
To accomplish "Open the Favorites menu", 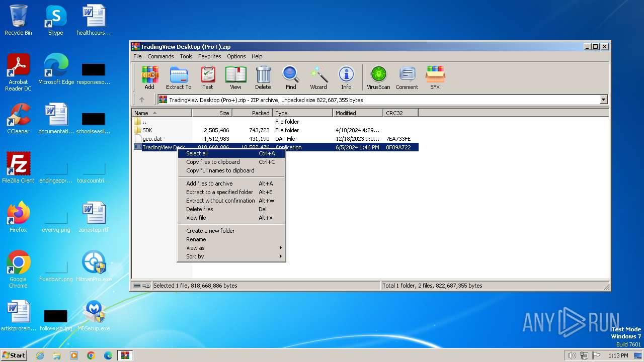I will [x=210, y=56].
